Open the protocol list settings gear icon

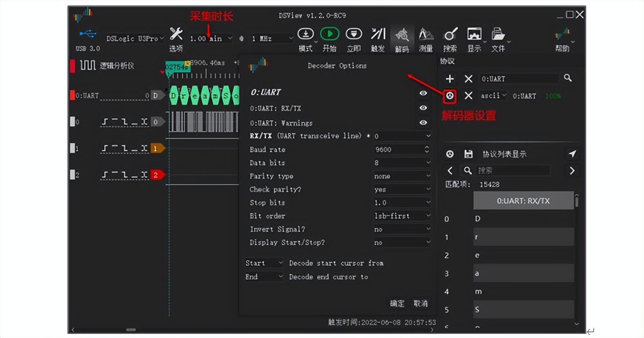(x=450, y=154)
